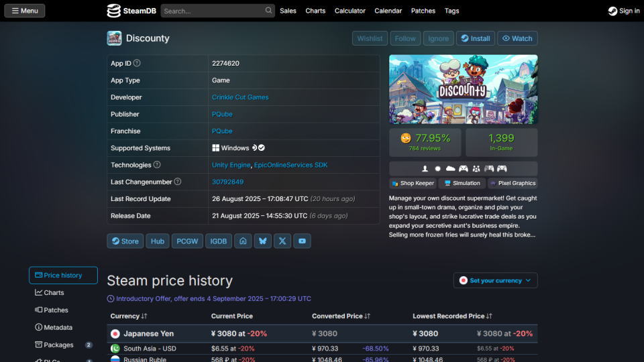Click the achievements badge icon
This screenshot has width=644, height=362.
tap(438, 168)
